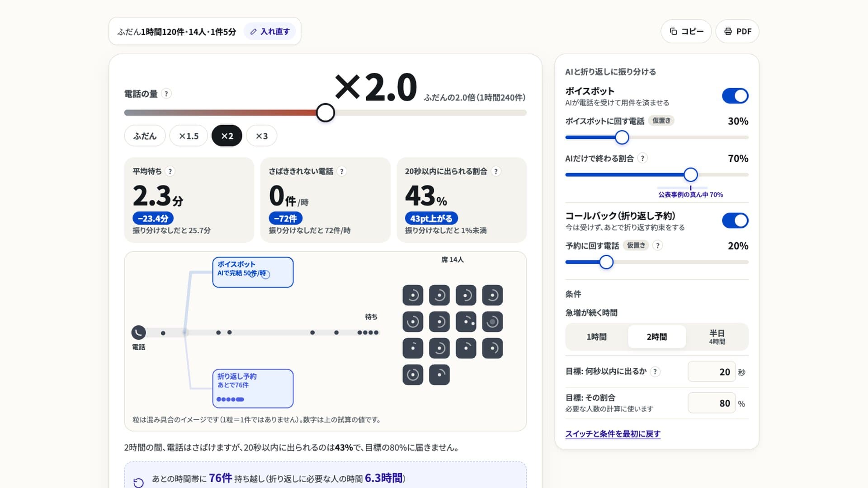Switch surge duration to 半日 4時間
Image resolution: width=868 pixels, height=488 pixels.
click(717, 337)
